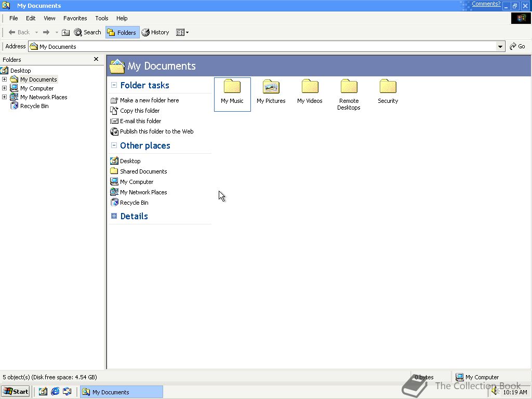This screenshot has height=399, width=532.
Task: Select My Computer in the folder tree
Action: 37,88
